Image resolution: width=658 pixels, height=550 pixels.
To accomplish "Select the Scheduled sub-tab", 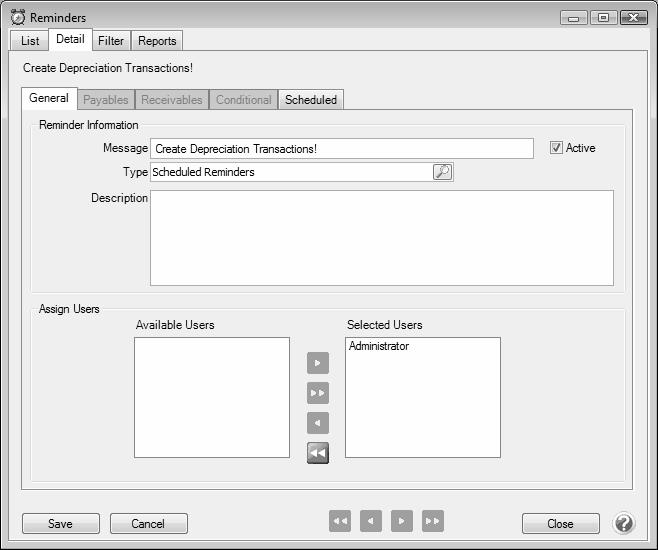I will (x=311, y=100).
